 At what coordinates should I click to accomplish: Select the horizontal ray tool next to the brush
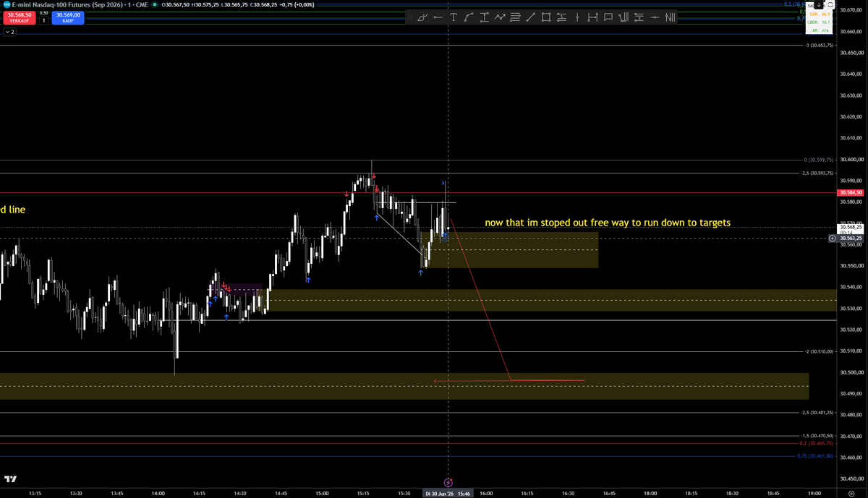tap(438, 17)
